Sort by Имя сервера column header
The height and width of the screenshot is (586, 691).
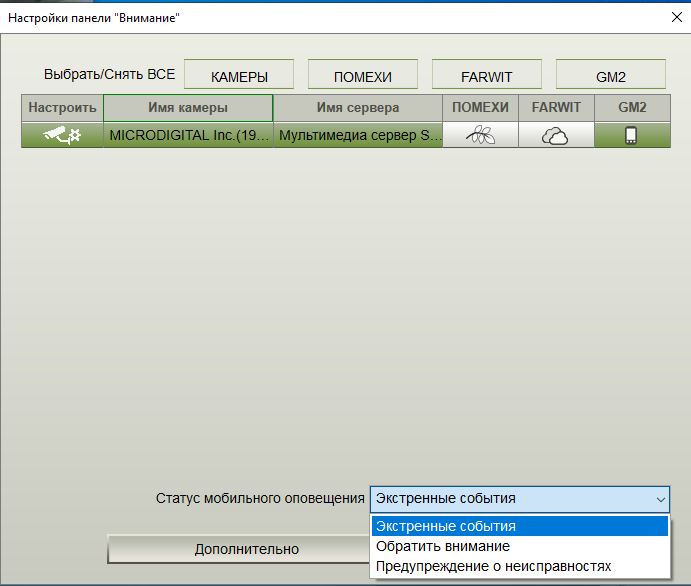[x=358, y=108]
